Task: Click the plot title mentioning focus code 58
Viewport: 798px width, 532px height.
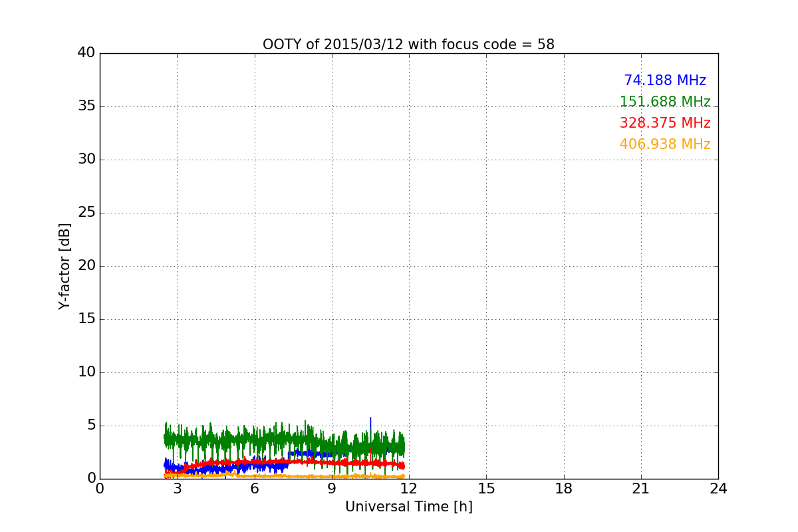Action: pos(408,45)
